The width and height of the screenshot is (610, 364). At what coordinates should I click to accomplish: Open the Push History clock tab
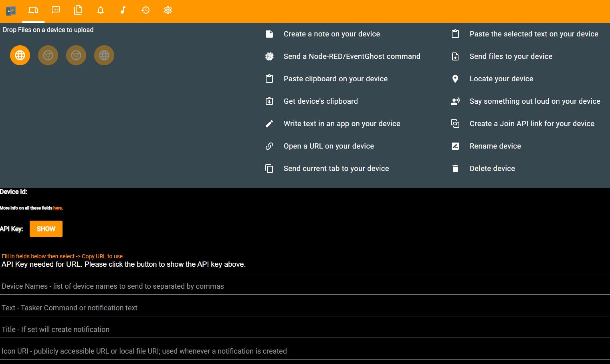pyautogui.click(x=145, y=10)
